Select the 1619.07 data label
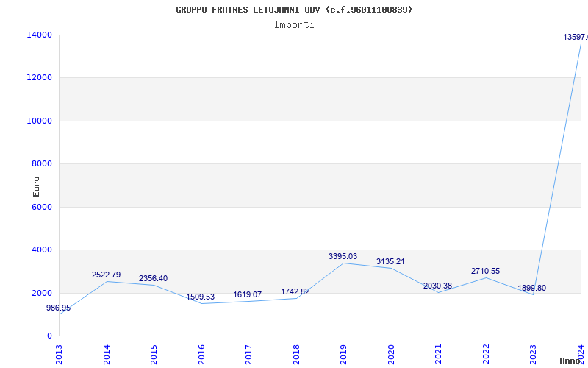This screenshot has height=368, width=588. 248,295
